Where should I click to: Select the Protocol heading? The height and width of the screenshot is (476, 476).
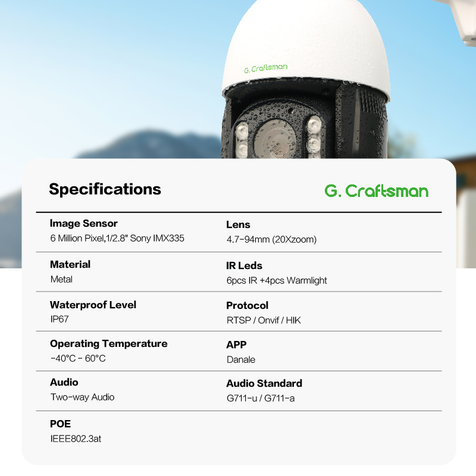tap(247, 305)
